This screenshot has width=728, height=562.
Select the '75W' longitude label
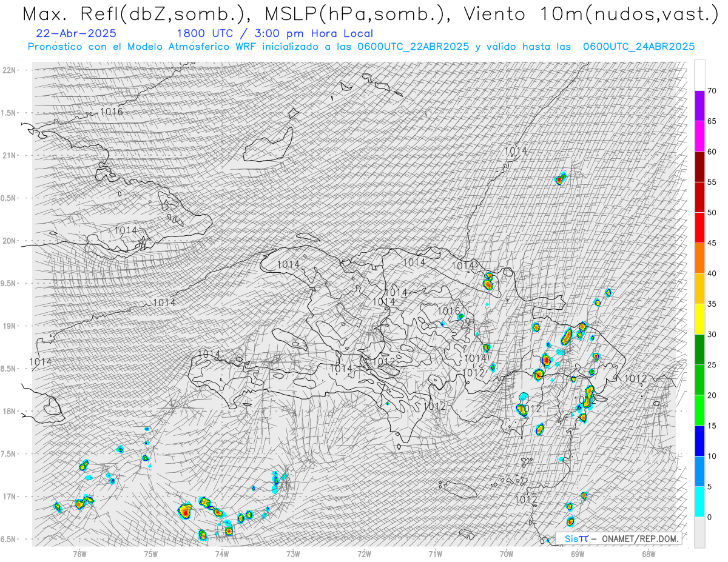[151, 554]
